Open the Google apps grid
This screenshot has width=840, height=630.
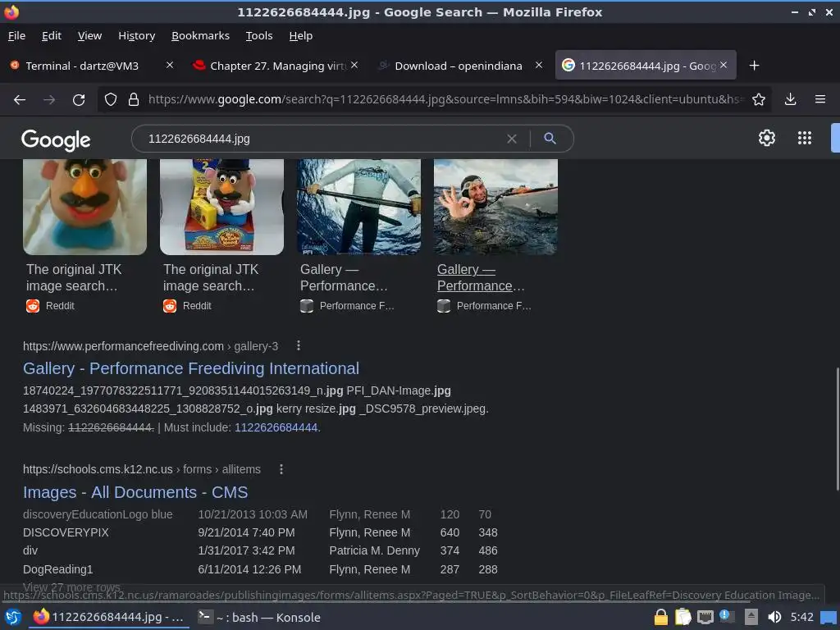(804, 138)
